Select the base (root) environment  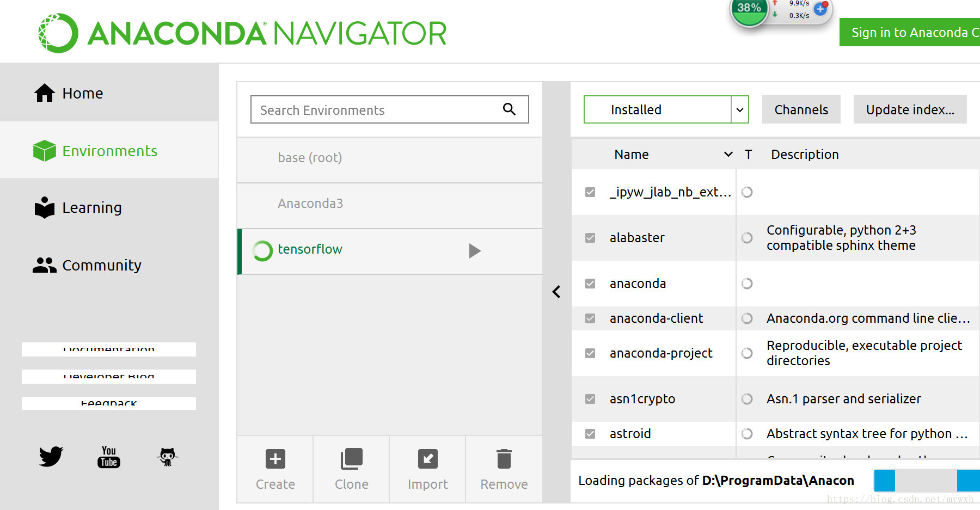coord(390,160)
